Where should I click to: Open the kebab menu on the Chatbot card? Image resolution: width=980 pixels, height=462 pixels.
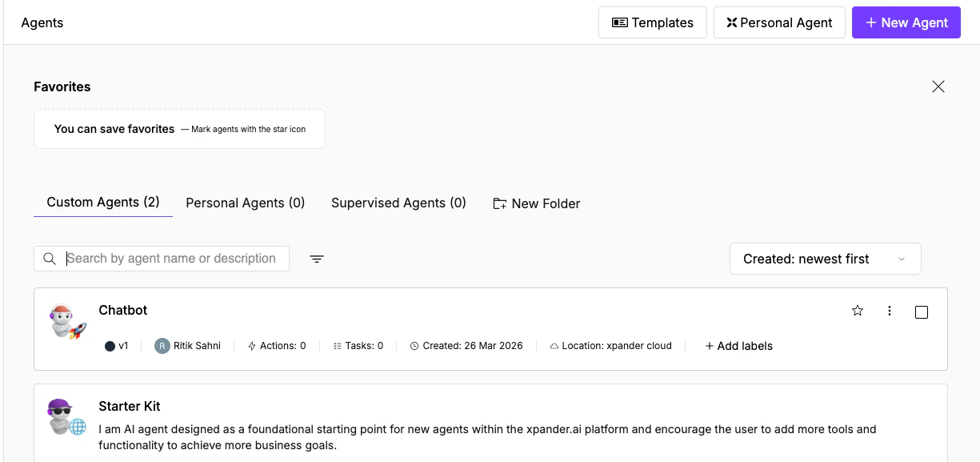(x=890, y=311)
